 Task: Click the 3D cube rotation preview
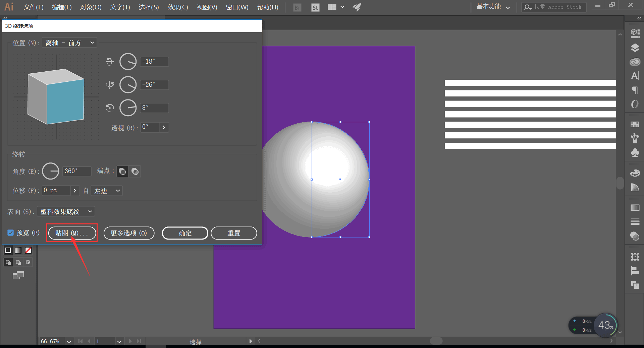(x=56, y=96)
